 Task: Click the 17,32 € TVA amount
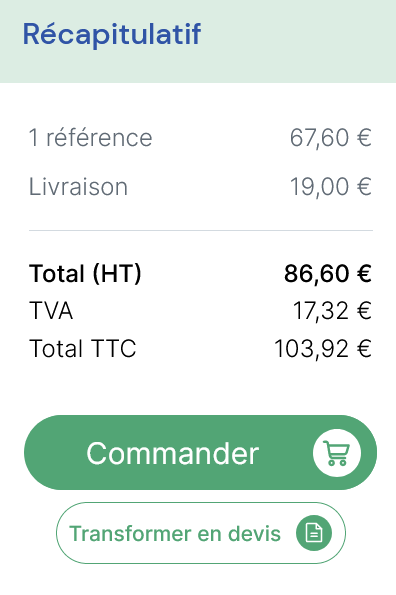coord(332,311)
